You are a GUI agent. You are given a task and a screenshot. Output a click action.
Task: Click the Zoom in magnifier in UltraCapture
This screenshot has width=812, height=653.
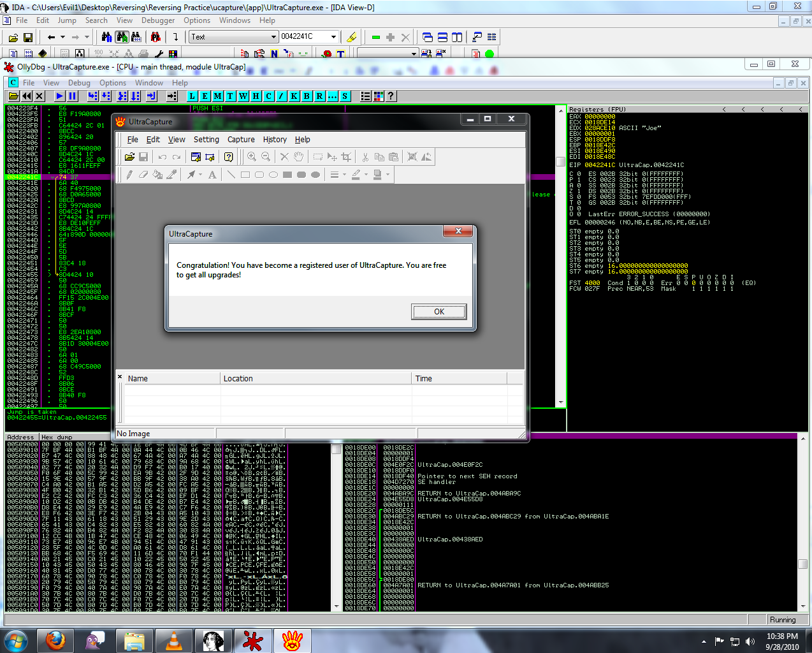(x=252, y=157)
